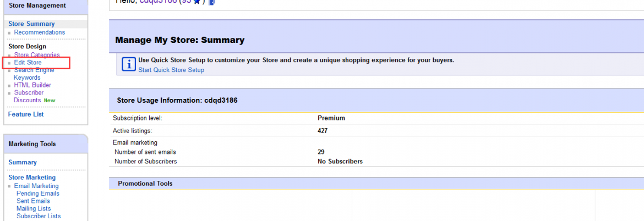644x221 pixels.
Task: Click Start Quick Store Setup link
Action: pos(171,70)
